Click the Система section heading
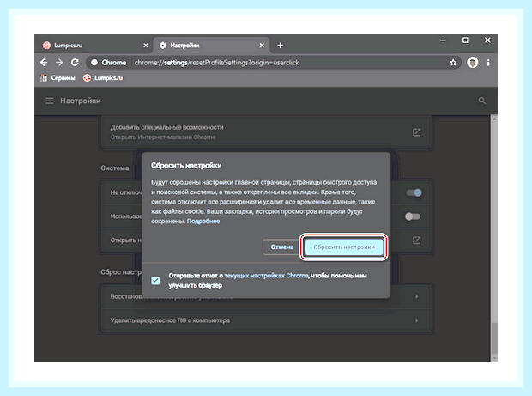The height and width of the screenshot is (396, 532). coord(115,168)
